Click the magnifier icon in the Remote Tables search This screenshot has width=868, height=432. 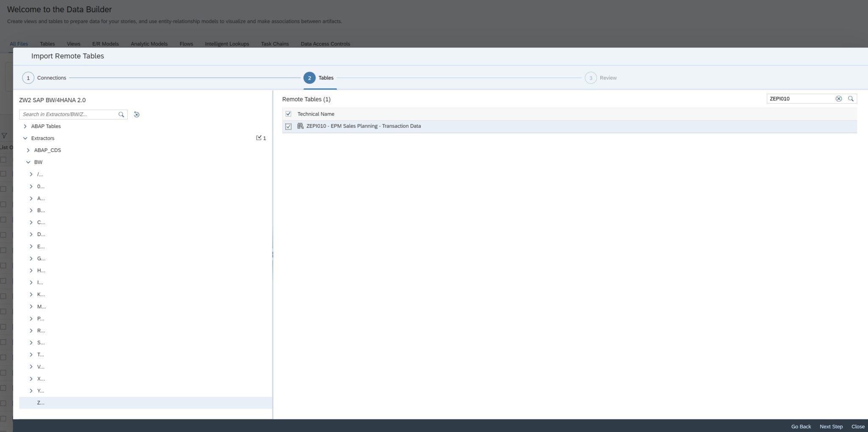[851, 99]
